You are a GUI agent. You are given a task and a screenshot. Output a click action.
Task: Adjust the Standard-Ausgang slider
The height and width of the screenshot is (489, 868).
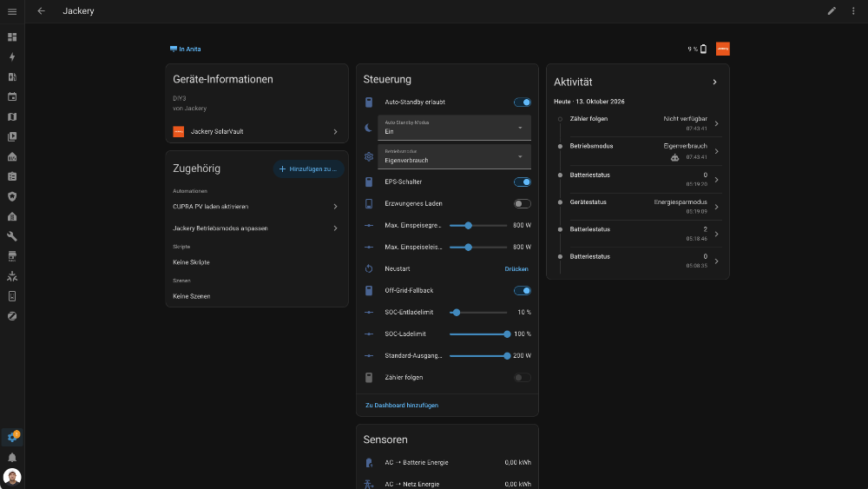point(478,356)
